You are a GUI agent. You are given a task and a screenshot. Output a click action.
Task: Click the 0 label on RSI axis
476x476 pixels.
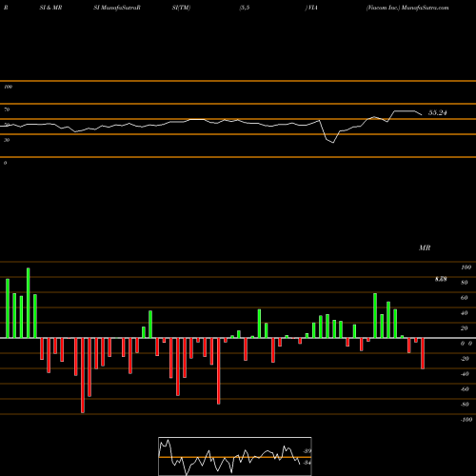[x=5, y=163]
